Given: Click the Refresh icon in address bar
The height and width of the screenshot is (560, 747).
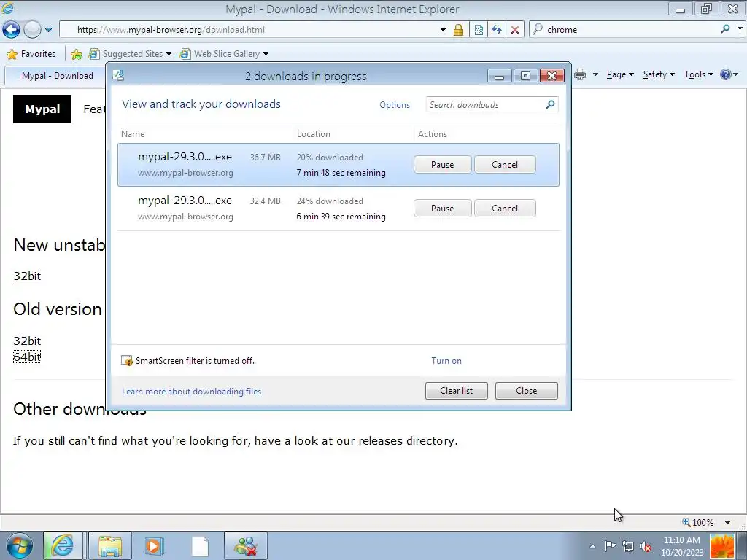Looking at the screenshot, I should click(x=497, y=29).
